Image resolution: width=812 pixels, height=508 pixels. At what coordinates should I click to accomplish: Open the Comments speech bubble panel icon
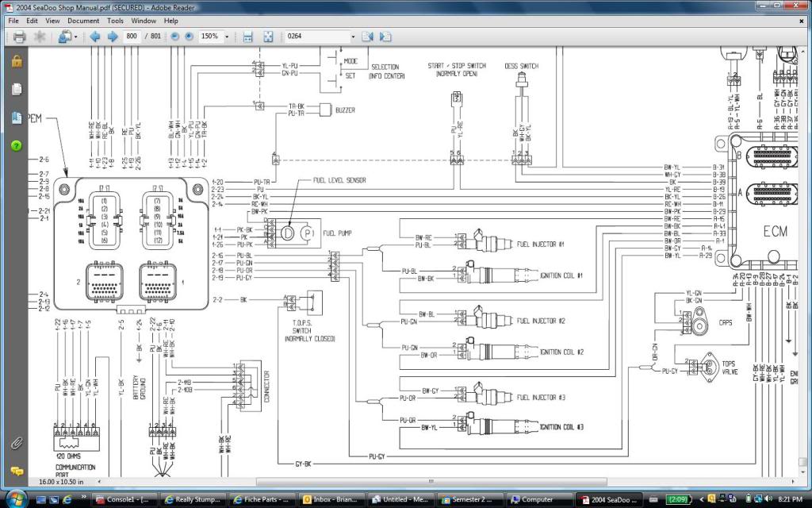pyautogui.click(x=17, y=471)
